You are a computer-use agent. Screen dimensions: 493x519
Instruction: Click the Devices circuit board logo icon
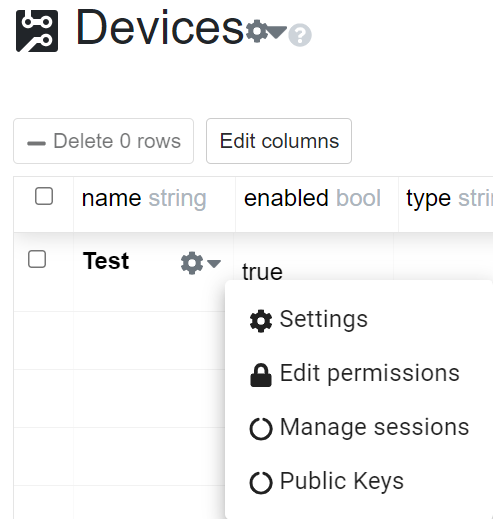click(37, 31)
